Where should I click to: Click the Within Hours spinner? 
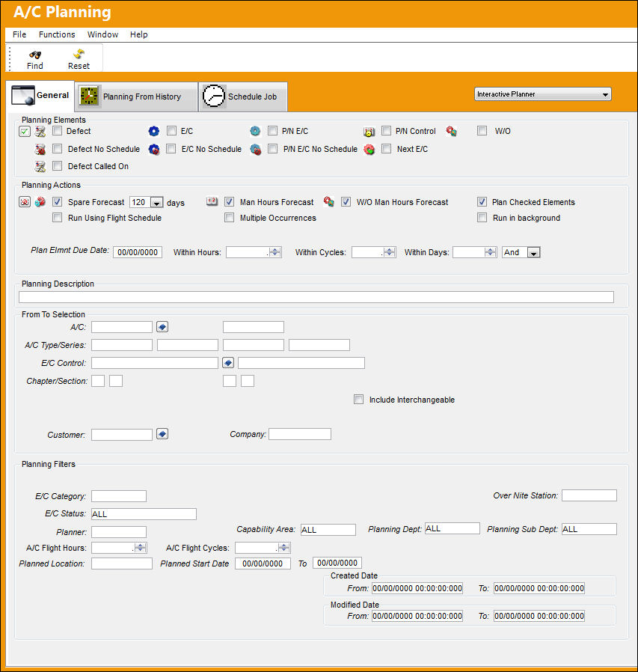point(275,252)
